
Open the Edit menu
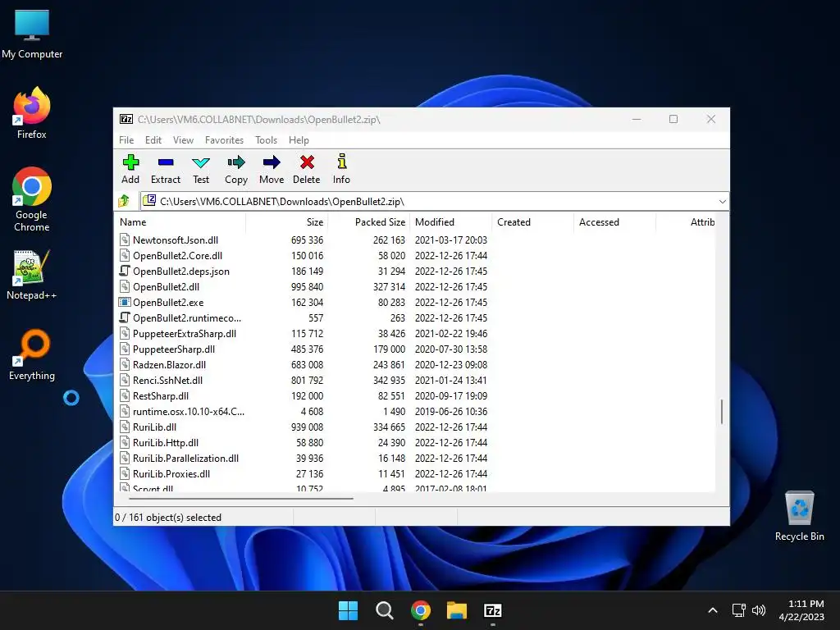point(153,139)
